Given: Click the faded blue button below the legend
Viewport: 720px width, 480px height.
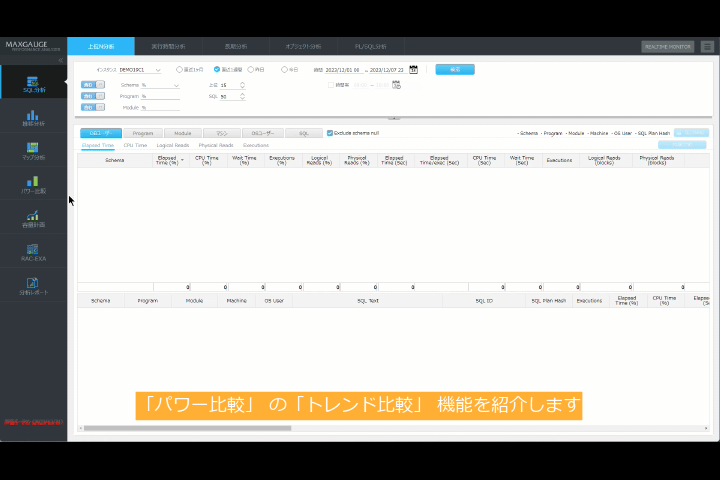Looking at the screenshot, I should [x=682, y=145].
